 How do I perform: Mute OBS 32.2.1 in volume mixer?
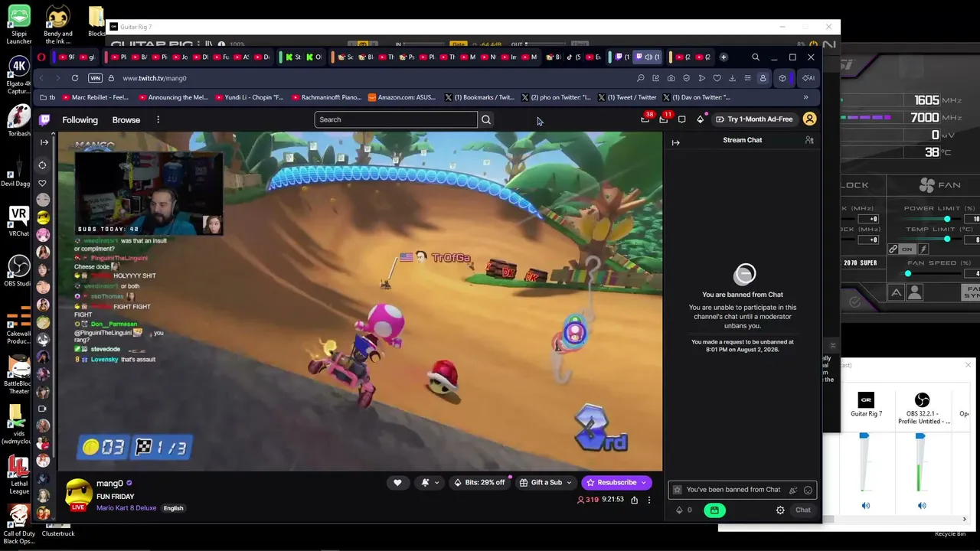pyautogui.click(x=922, y=505)
